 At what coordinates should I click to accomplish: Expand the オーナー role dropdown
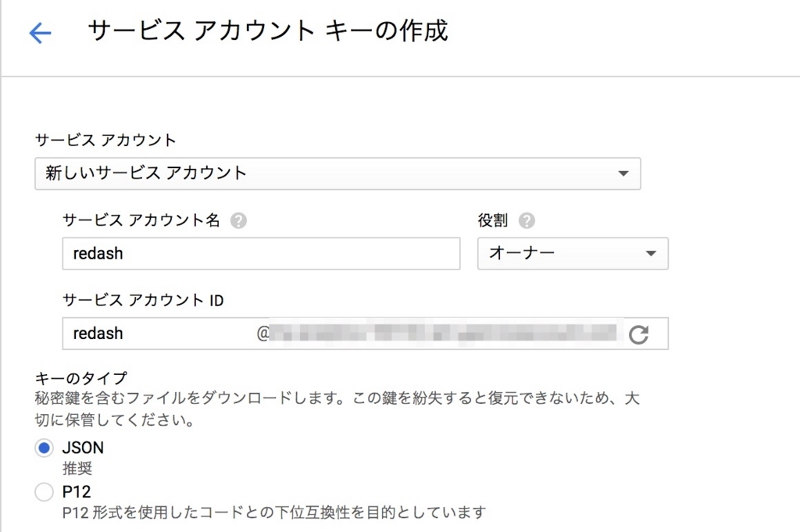pos(573,254)
